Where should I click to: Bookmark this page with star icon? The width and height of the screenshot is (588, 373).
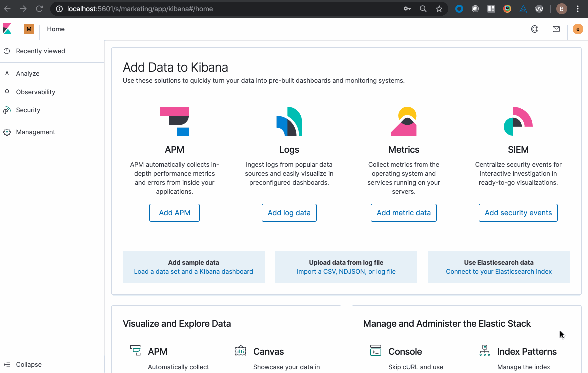[439, 9]
